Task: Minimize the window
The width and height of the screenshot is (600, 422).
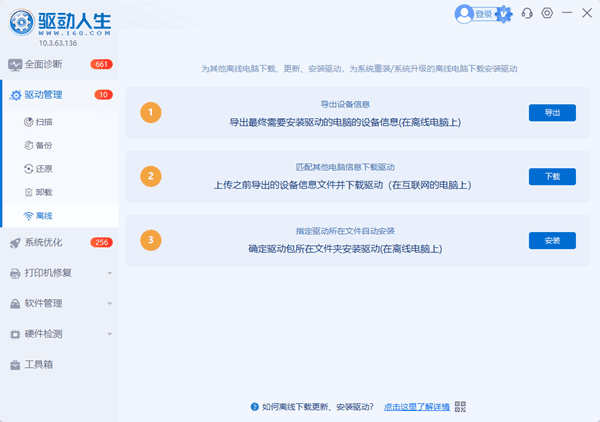Action: point(567,13)
